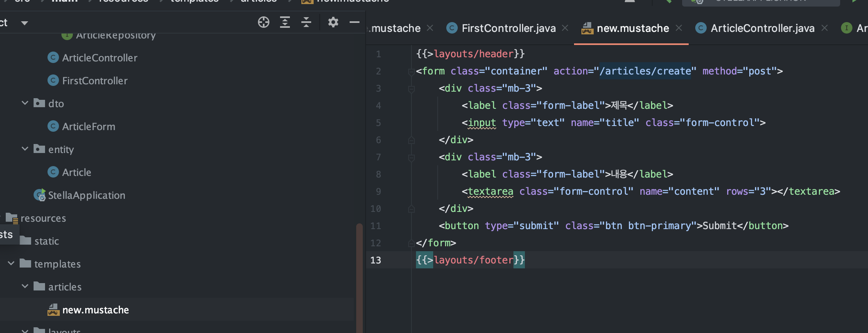Image resolution: width=868 pixels, height=333 pixels.
Task: Click the ArticleForm class icon in tree
Action: [x=53, y=126]
